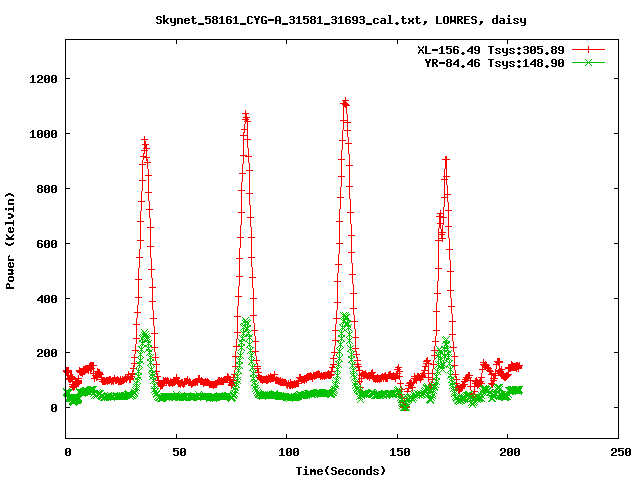Click the red line sample in legend
This screenshot has height=480, width=640.
(588, 50)
